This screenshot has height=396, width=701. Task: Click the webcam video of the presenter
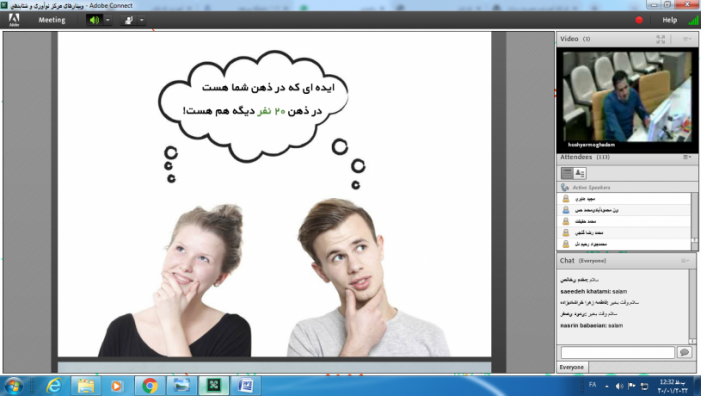coord(627,97)
